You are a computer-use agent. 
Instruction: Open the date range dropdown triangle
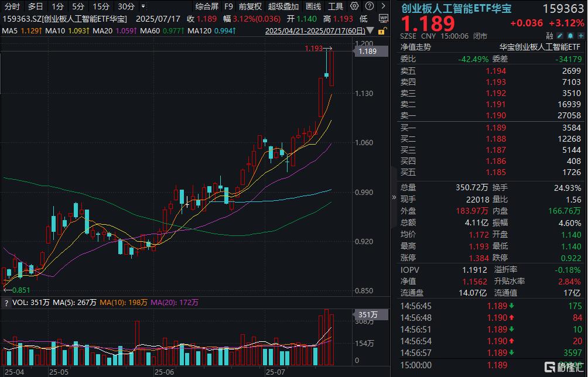tap(370, 30)
